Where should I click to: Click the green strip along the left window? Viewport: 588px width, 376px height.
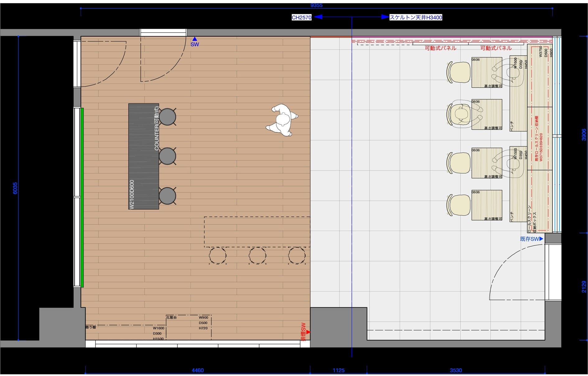[x=82, y=197]
